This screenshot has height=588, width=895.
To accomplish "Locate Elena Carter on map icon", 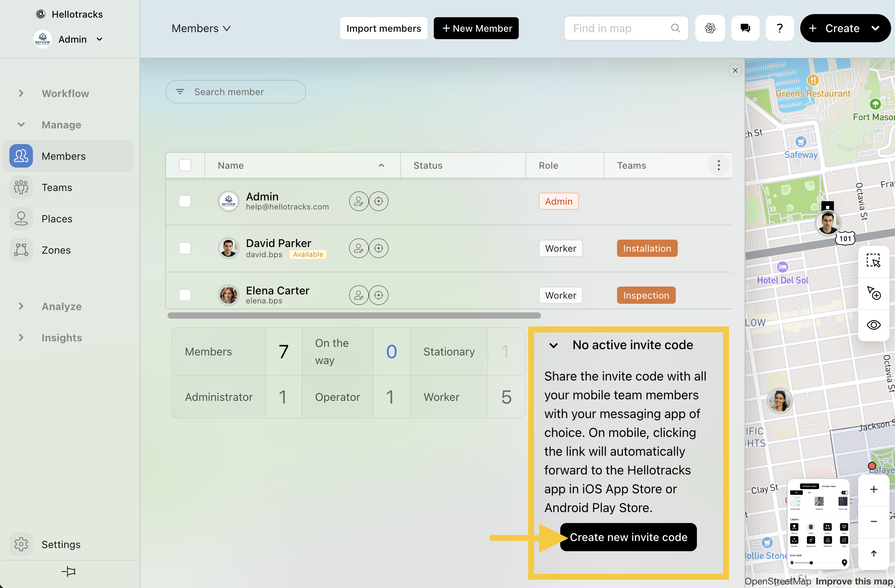I will pyautogui.click(x=379, y=295).
